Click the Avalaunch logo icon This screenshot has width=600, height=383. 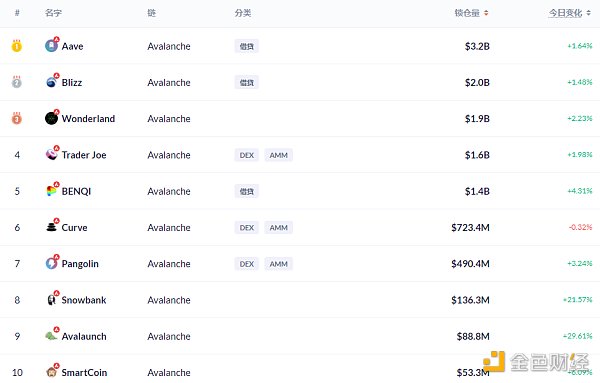click(x=51, y=336)
